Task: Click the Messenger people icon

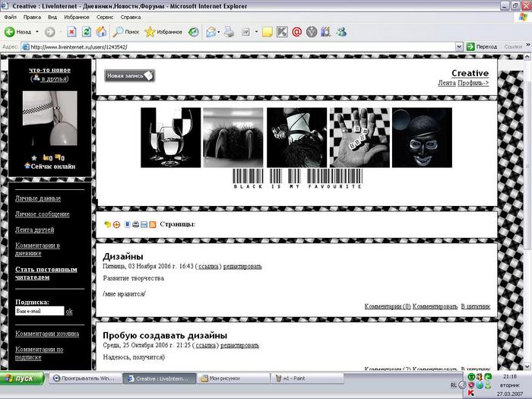Action: (x=341, y=32)
